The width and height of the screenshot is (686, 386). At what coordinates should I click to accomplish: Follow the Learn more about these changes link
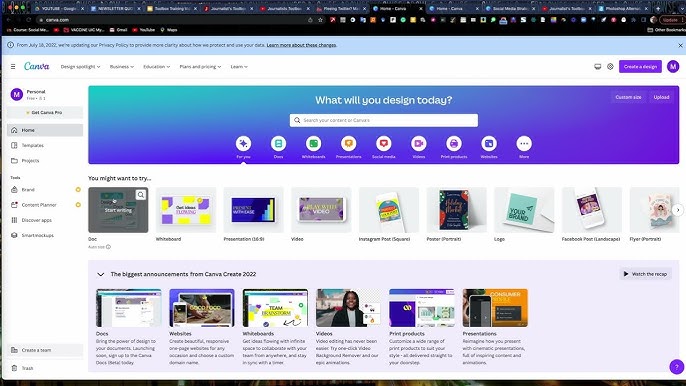pyautogui.click(x=301, y=45)
